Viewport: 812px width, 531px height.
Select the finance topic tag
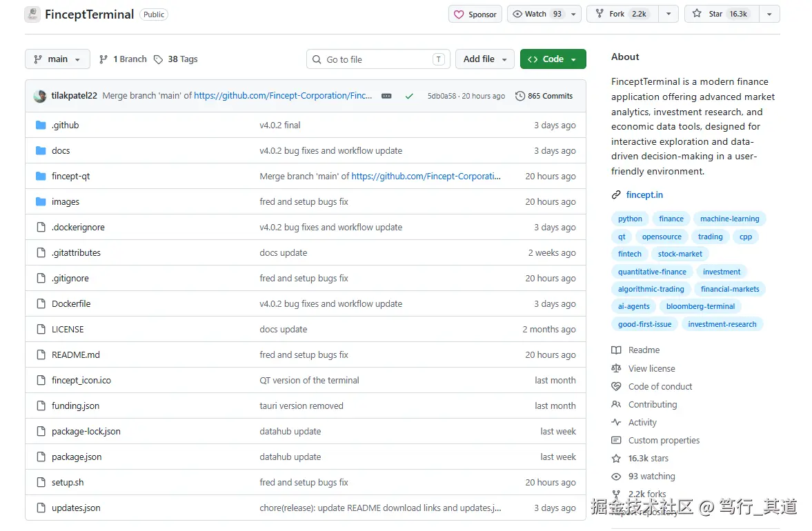671,219
